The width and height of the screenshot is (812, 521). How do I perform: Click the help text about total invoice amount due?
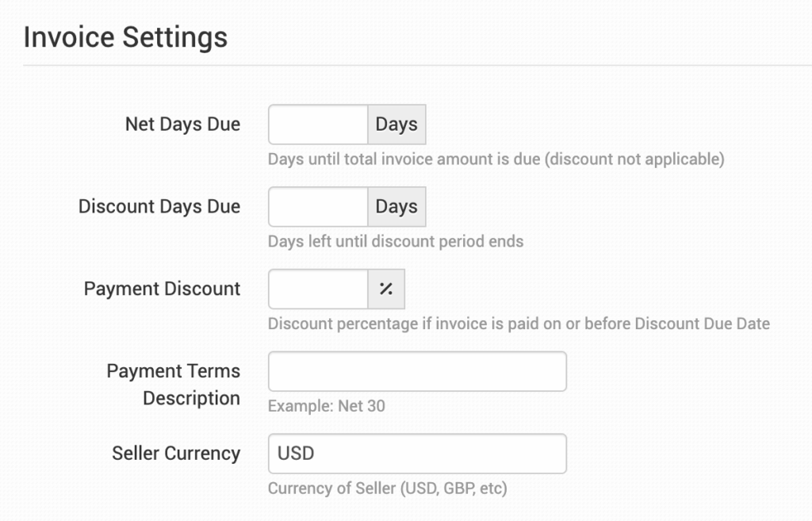[x=496, y=159]
